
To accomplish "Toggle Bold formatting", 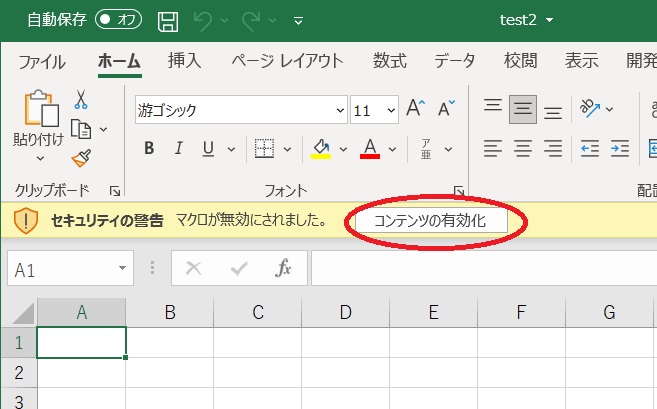I will [149, 149].
